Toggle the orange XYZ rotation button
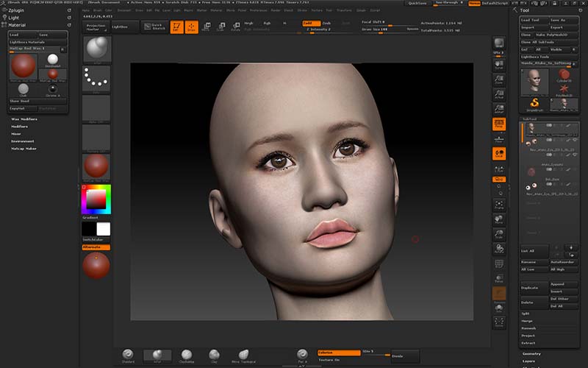The height and width of the screenshot is (368, 588). (x=499, y=180)
